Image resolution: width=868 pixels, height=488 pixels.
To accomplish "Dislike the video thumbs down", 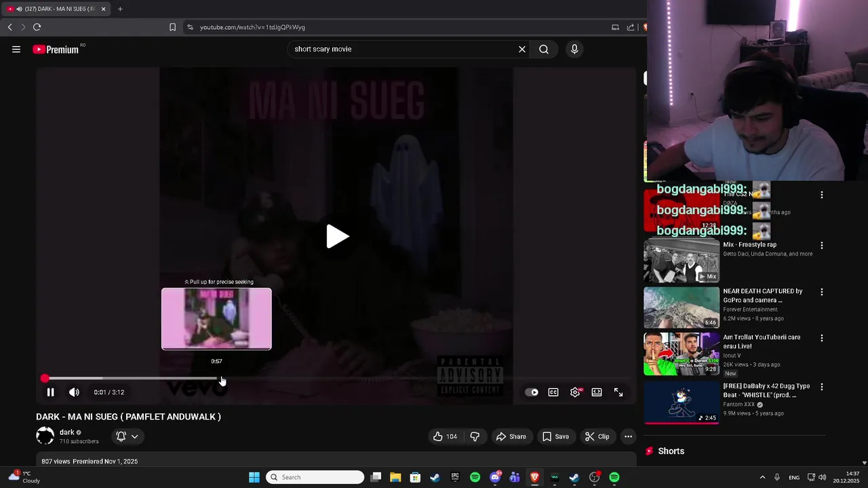I will click(475, 436).
